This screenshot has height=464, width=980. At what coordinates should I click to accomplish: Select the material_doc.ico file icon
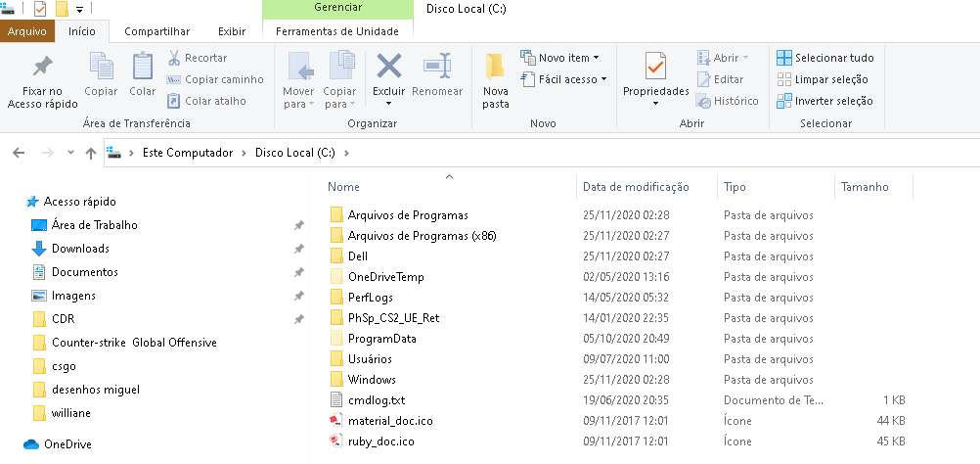click(x=336, y=420)
